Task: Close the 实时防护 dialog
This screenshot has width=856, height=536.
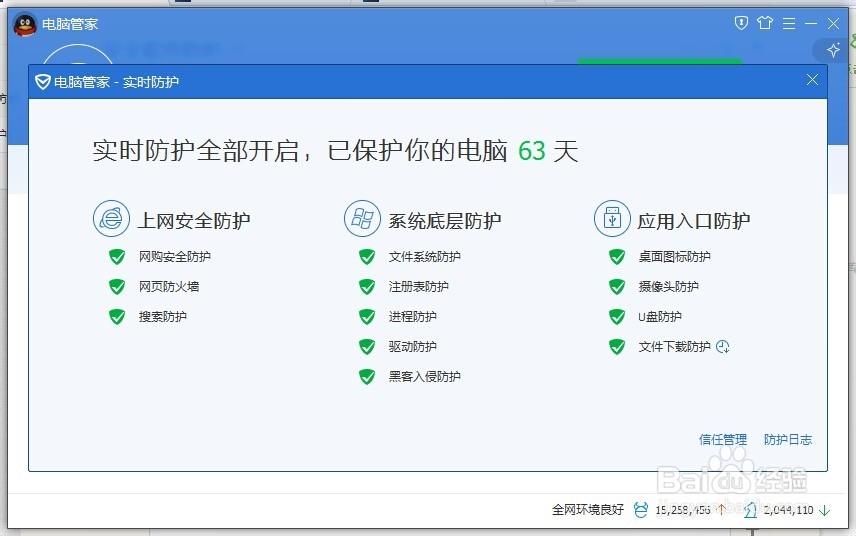Action: (x=812, y=80)
